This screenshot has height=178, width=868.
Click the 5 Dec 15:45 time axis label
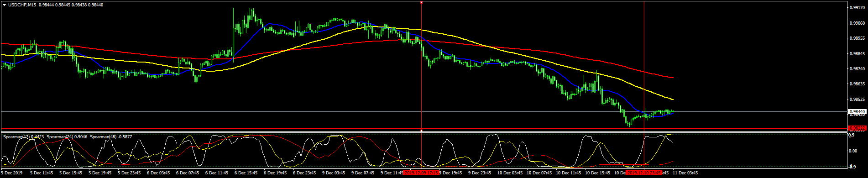tap(71, 173)
